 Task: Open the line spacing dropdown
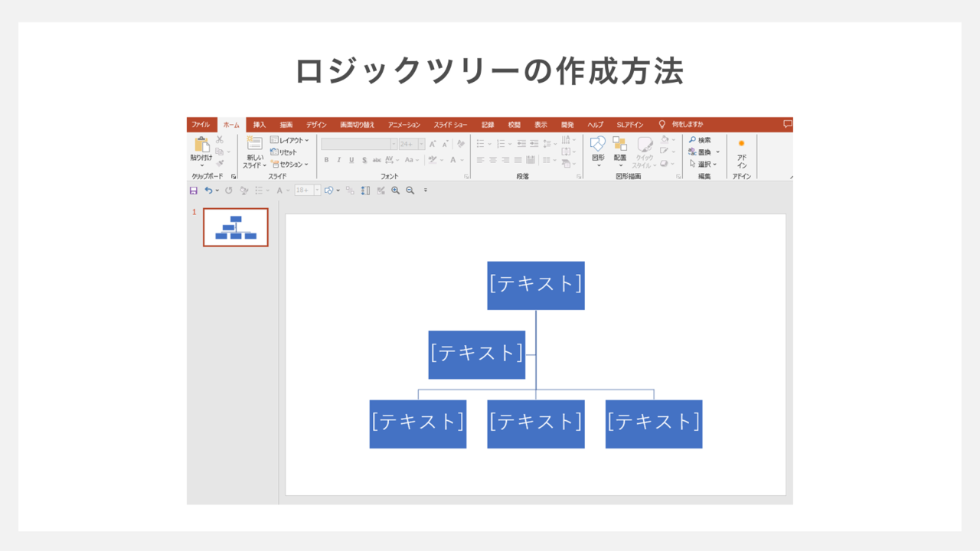coord(550,143)
